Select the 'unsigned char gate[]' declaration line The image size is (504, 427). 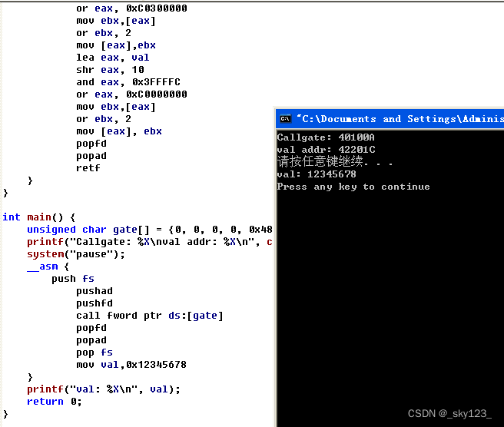[x=150, y=230]
